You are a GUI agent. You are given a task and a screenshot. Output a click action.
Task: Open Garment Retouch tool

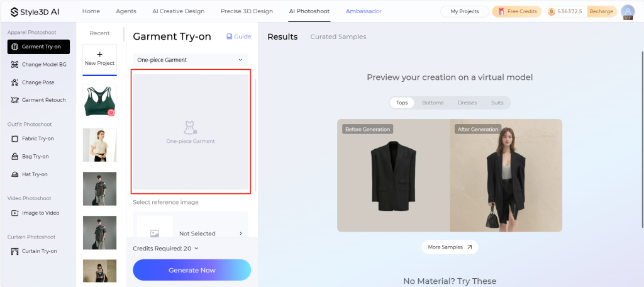pyautogui.click(x=38, y=100)
